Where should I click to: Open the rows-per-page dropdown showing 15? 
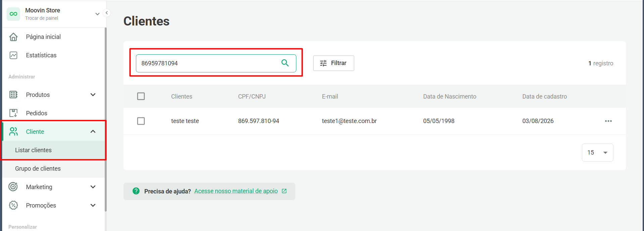point(597,153)
